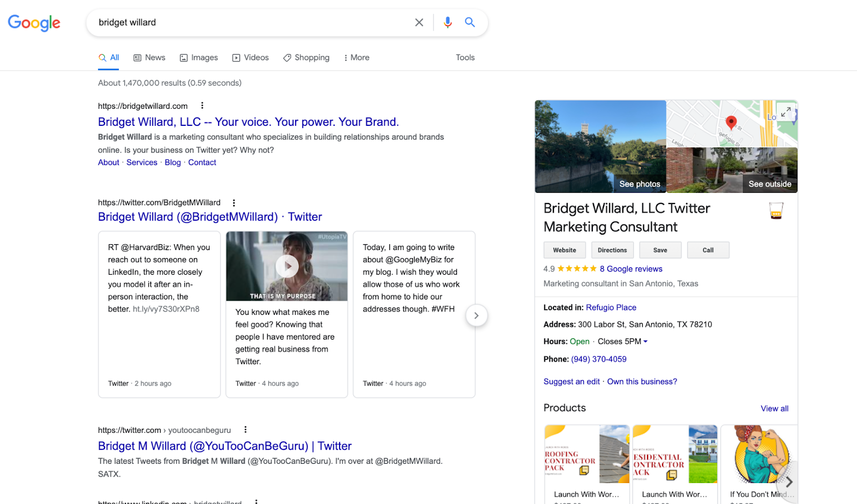Click the Save button

[660, 250]
